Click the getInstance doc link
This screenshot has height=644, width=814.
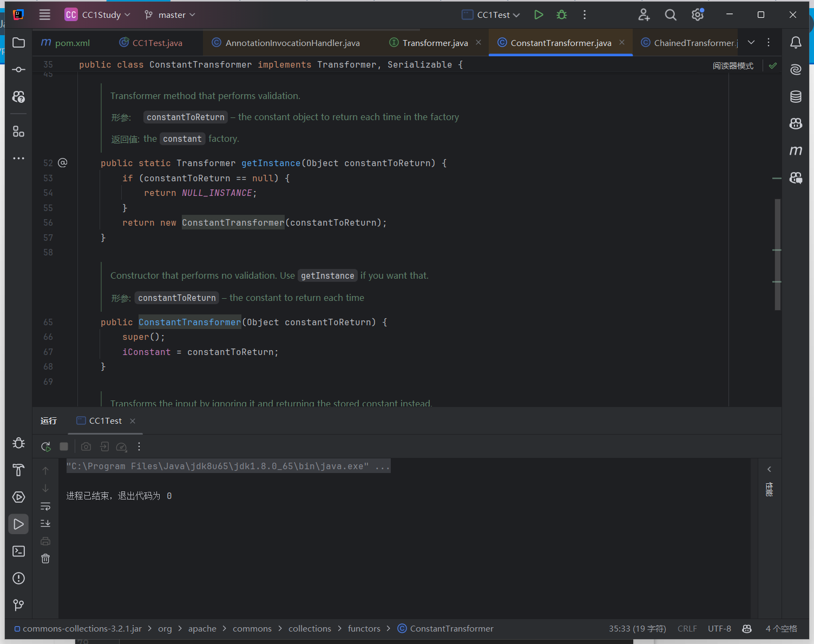(x=327, y=276)
